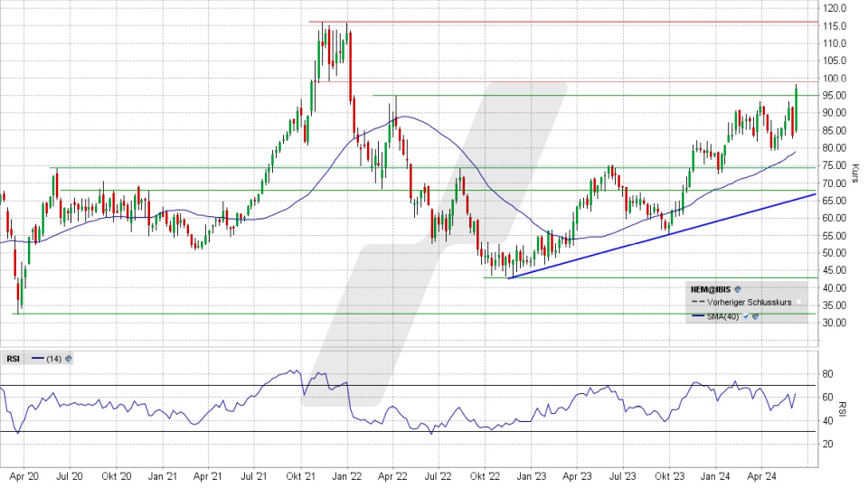The width and height of the screenshot is (868, 488).
Task: Click the 115.0 price axis label
Action: pyautogui.click(x=835, y=26)
